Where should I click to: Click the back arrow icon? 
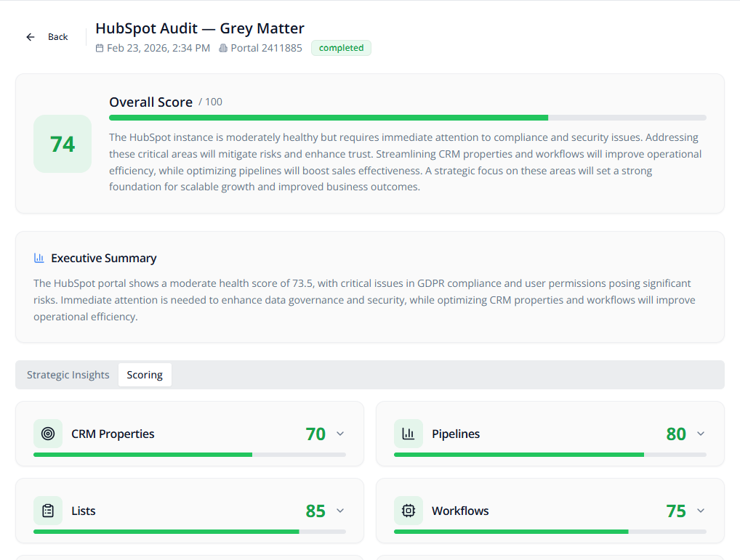31,37
